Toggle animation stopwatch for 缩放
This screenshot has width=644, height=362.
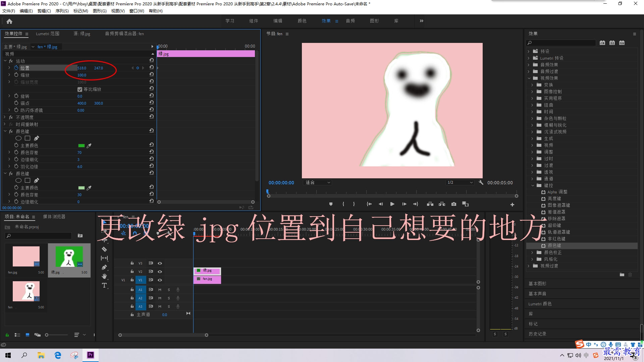pyautogui.click(x=16, y=75)
